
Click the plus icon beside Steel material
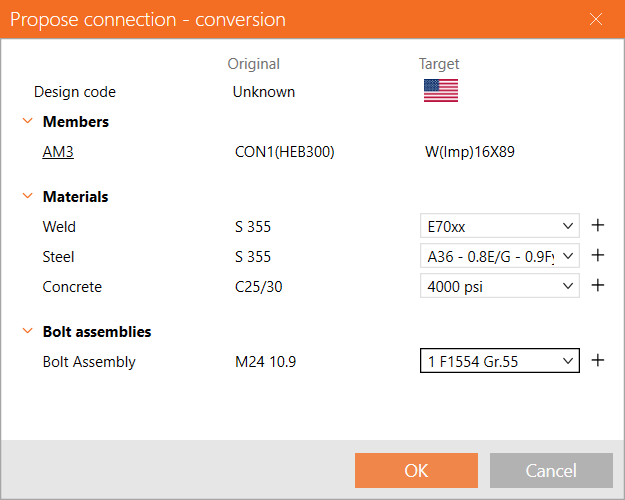pyautogui.click(x=598, y=256)
